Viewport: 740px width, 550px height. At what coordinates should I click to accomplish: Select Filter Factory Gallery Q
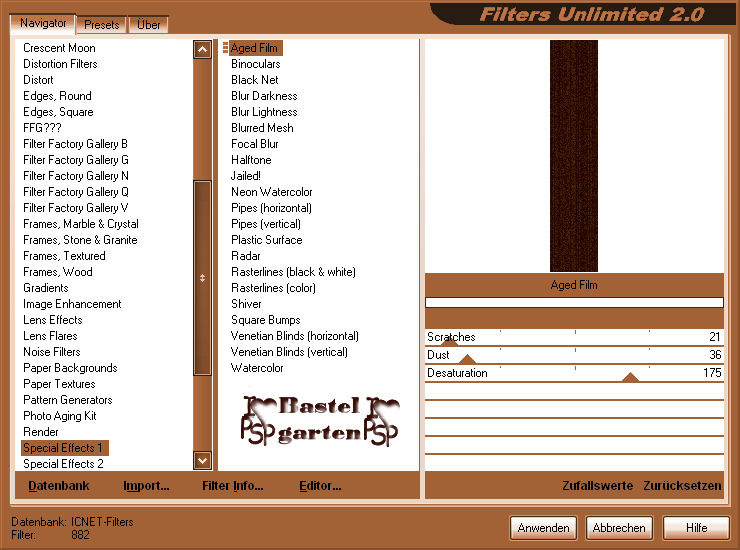(76, 192)
